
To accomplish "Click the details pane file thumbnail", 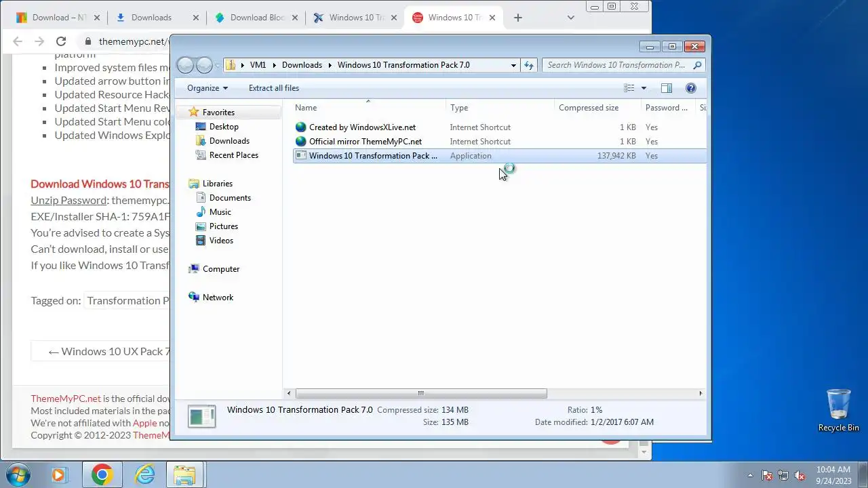I will (201, 416).
